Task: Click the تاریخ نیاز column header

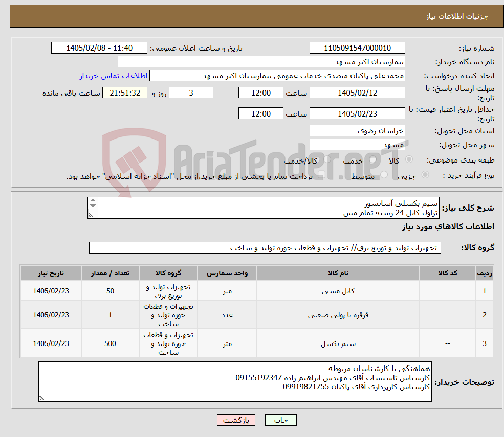Action: [51, 273]
